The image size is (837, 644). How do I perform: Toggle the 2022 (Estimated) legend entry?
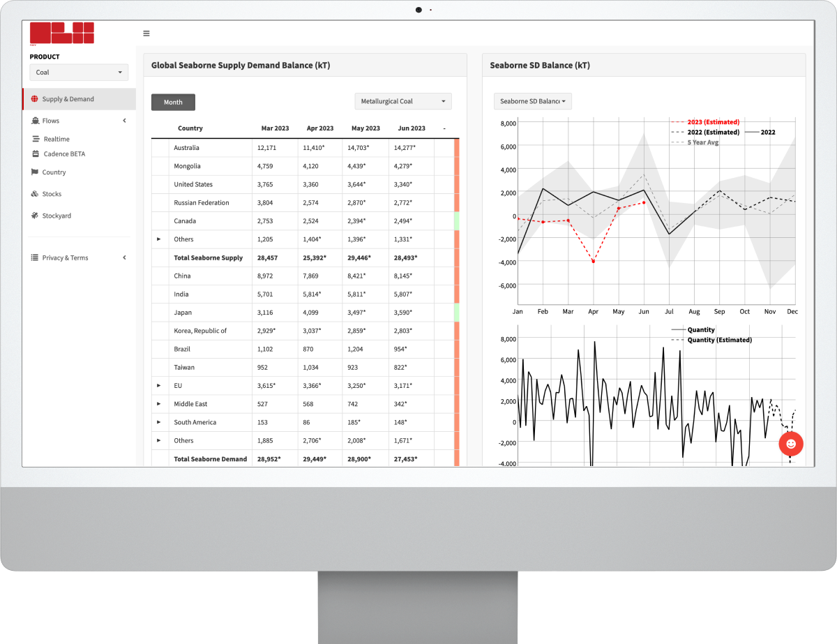pos(704,132)
